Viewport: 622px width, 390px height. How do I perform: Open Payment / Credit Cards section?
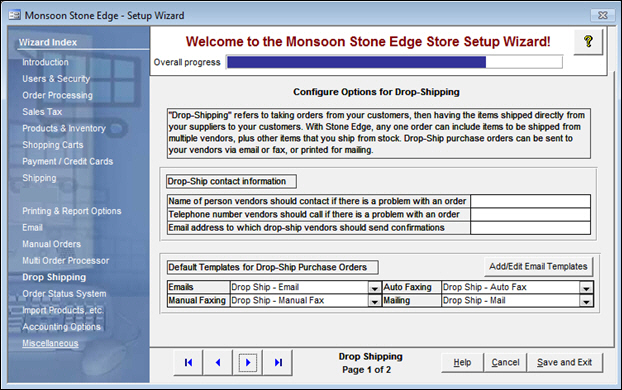click(67, 161)
